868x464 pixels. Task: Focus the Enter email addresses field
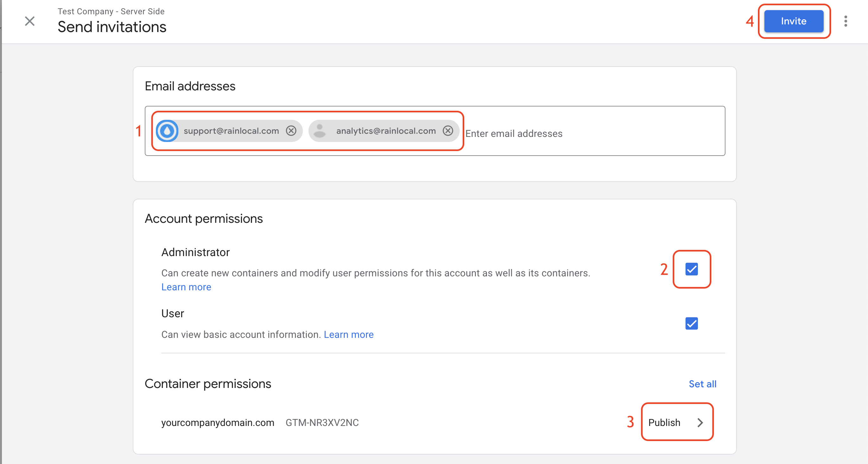(x=593, y=133)
